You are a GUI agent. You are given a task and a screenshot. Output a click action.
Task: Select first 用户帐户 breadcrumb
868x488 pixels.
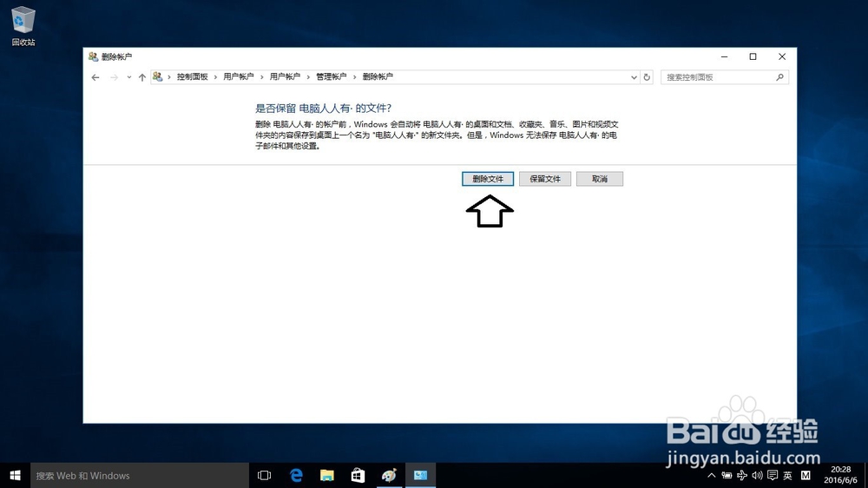pos(239,77)
